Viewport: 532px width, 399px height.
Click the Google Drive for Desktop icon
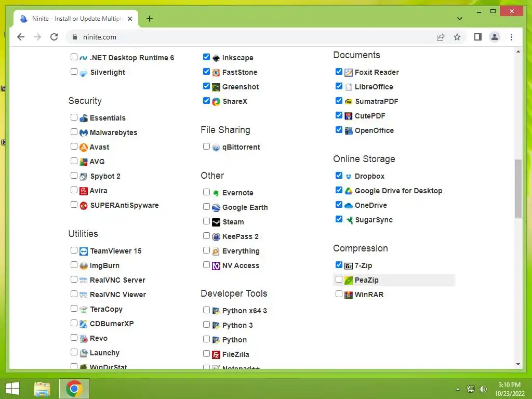349,191
